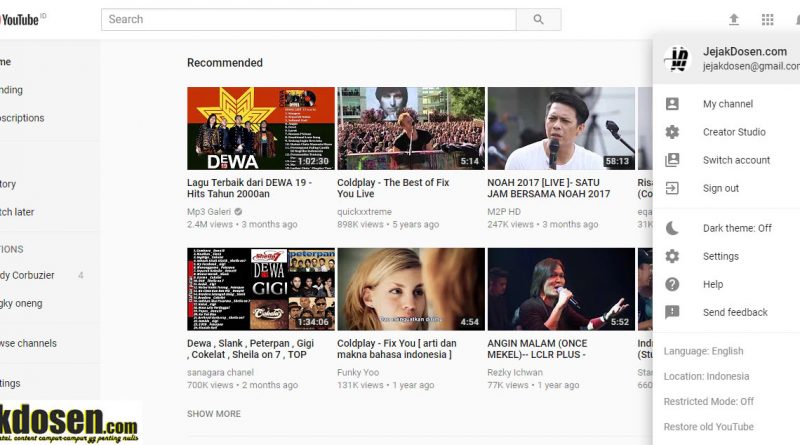This screenshot has width=800, height=445.
Task: Click title ANGIN MALAM (ONCE MEKEL)
Action: point(537,349)
